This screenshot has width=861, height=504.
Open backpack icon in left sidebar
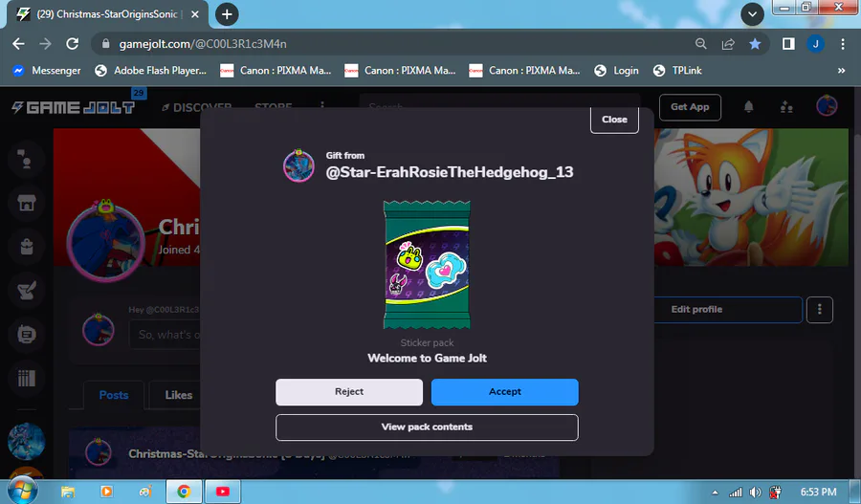[x=26, y=247]
